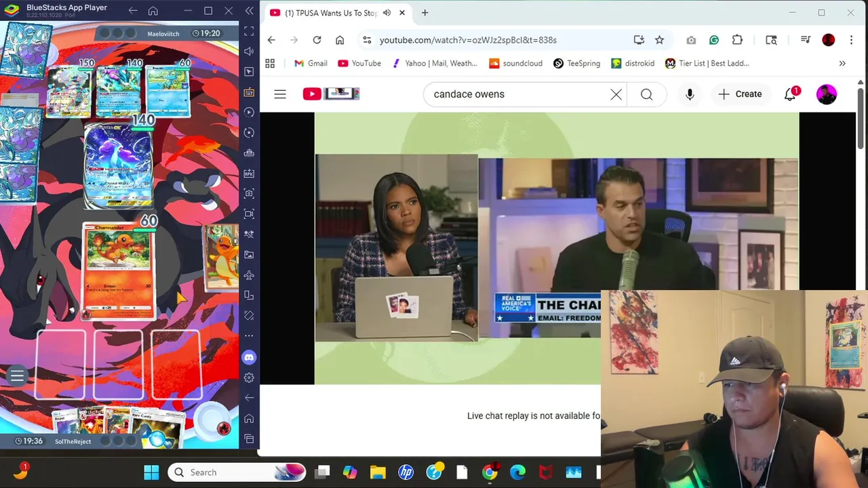Viewport: 868px width, 488px height.
Task: Open YouTube account avatar menu
Action: (x=827, y=94)
